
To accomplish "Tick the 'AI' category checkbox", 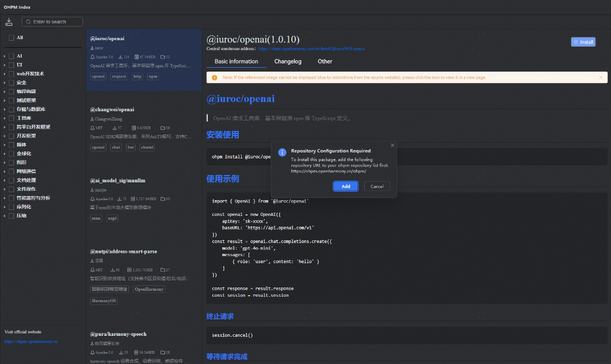I will (x=11, y=56).
